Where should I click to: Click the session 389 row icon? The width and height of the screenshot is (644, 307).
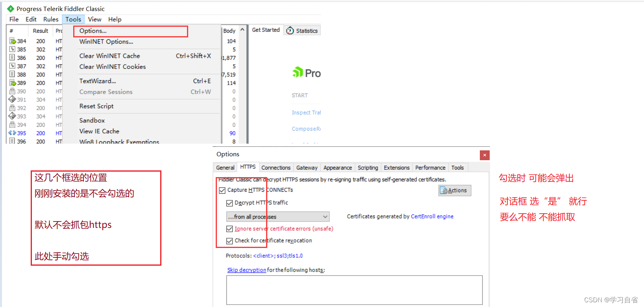(13, 83)
